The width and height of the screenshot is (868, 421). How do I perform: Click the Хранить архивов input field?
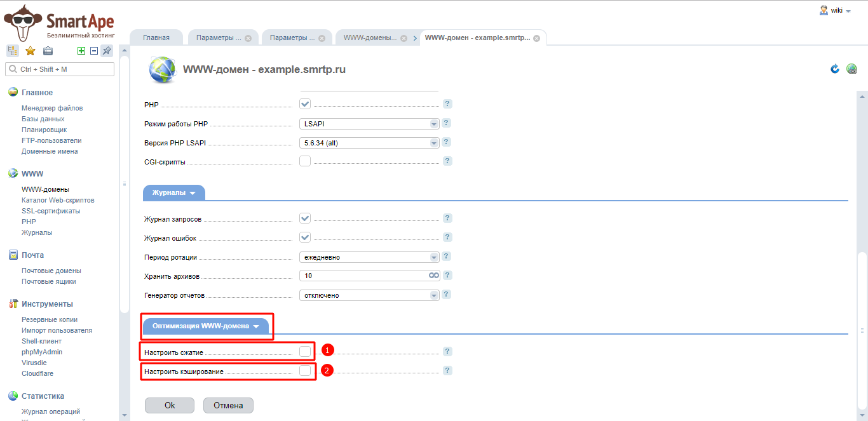362,276
